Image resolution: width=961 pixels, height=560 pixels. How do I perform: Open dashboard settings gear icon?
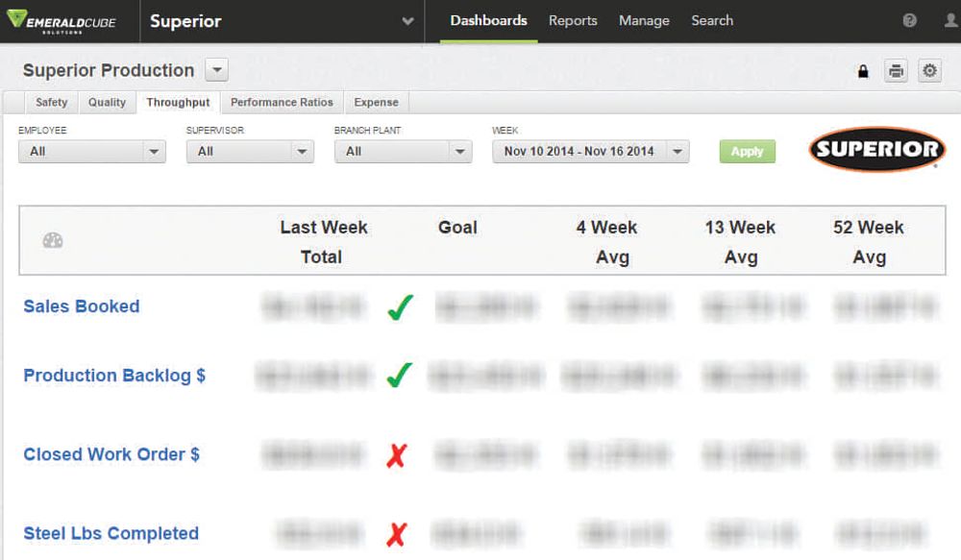click(x=929, y=71)
